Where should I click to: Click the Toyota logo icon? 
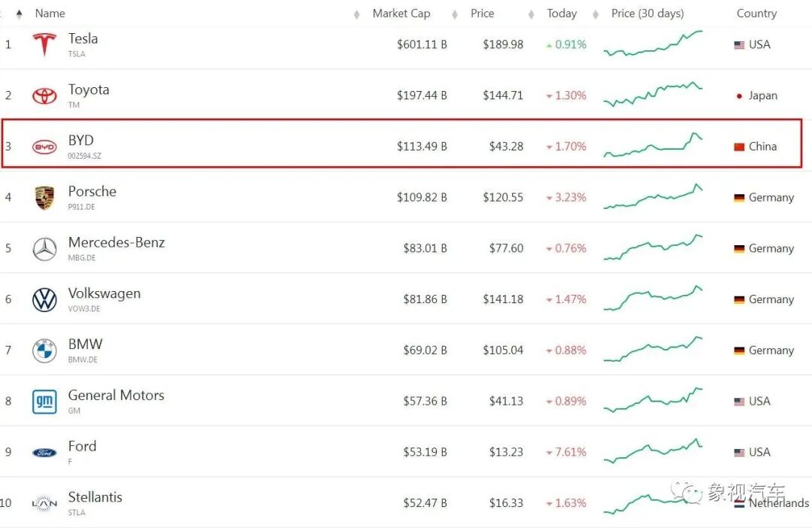[x=44, y=96]
